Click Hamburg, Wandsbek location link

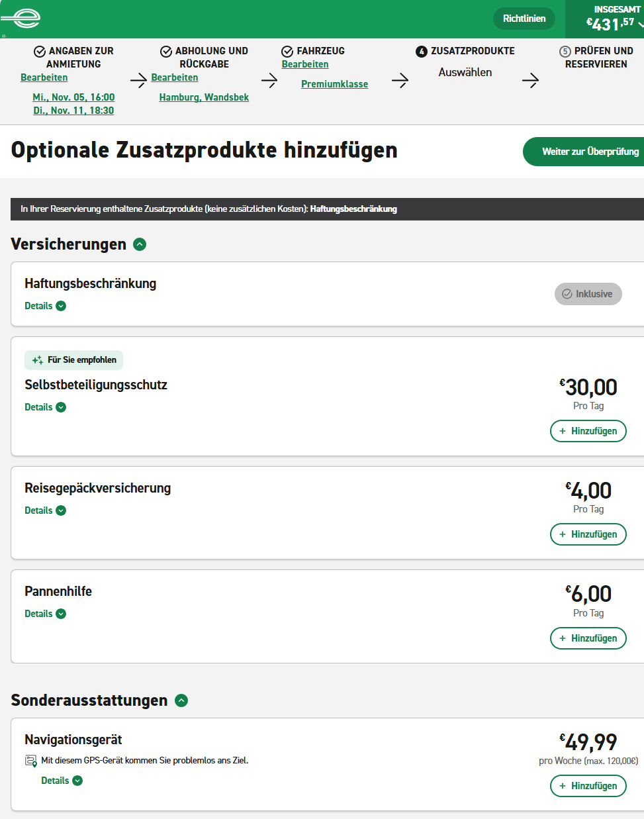[x=204, y=97]
